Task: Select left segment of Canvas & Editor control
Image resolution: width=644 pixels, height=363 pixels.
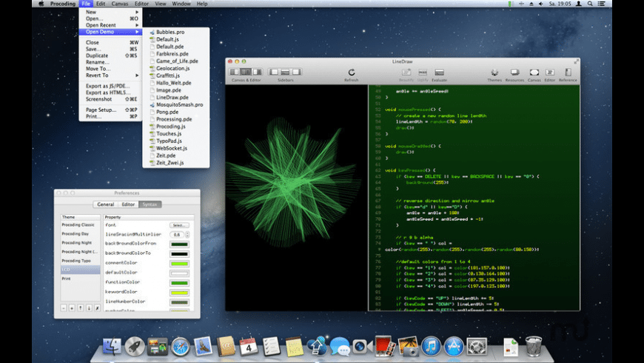Action: tap(235, 72)
